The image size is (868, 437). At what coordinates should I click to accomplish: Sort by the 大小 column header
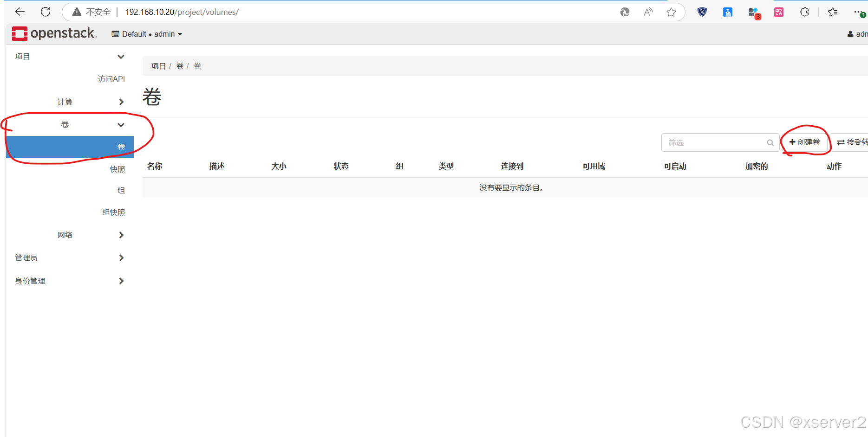pos(279,166)
